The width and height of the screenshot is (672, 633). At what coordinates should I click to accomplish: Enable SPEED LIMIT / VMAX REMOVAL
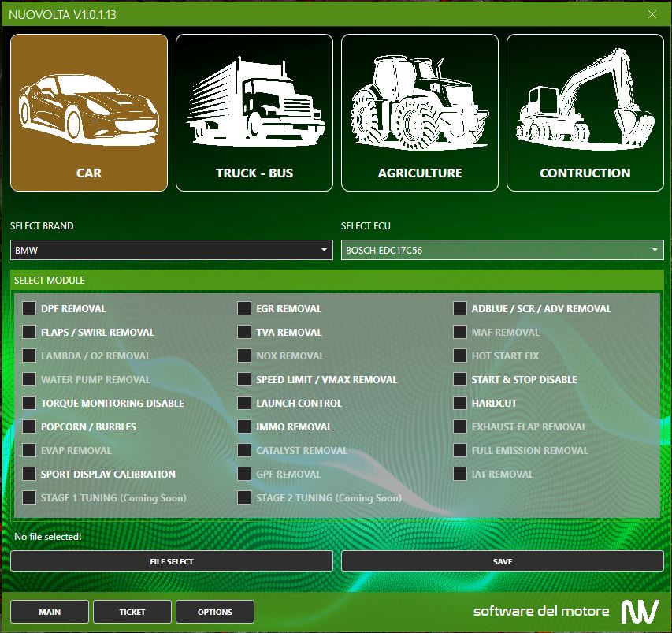[x=244, y=379]
